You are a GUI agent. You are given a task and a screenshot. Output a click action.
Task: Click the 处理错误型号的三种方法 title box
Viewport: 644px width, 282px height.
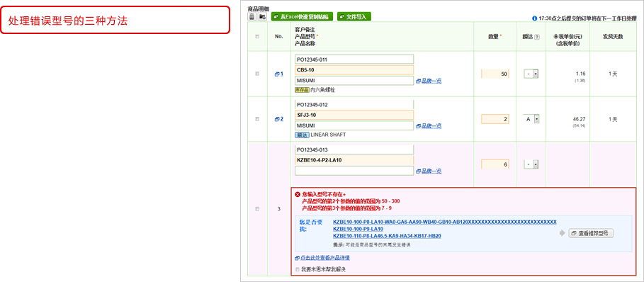click(115, 20)
